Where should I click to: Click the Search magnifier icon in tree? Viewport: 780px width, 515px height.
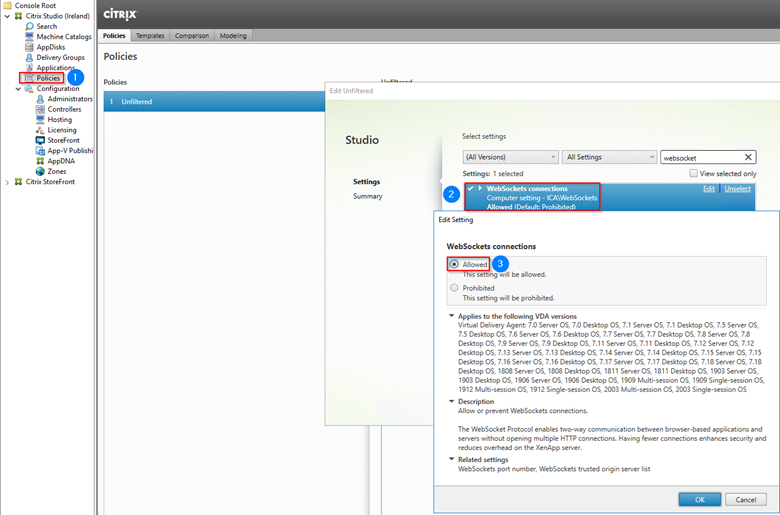29,26
